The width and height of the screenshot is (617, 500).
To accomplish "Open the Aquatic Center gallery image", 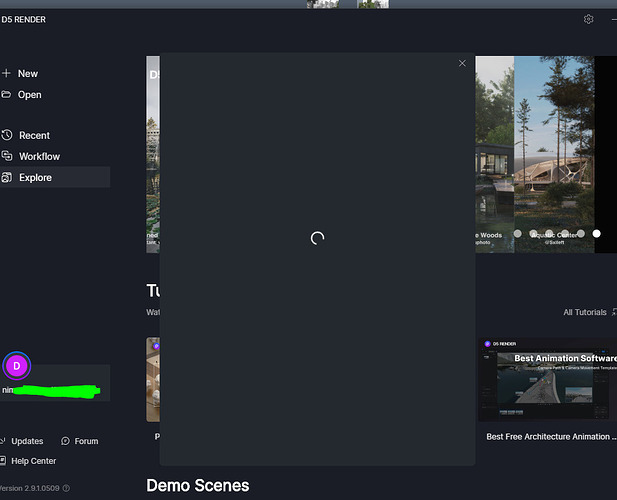I will 554,154.
